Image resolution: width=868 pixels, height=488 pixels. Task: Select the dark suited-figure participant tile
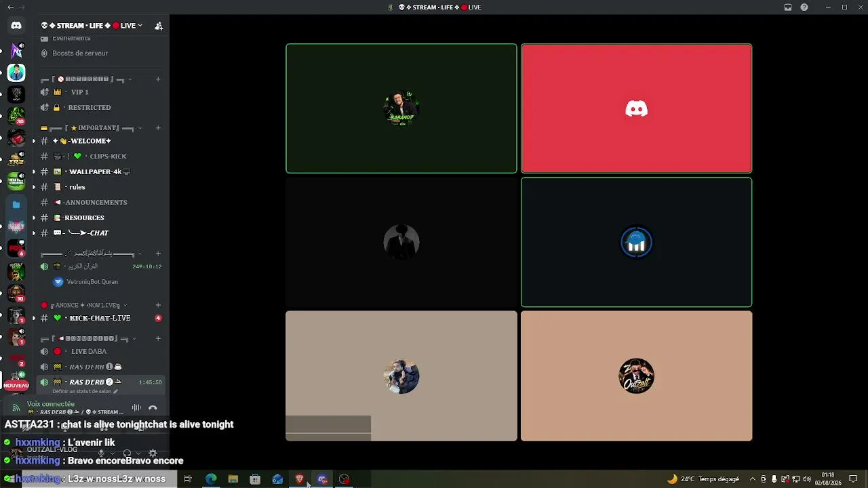(401, 242)
